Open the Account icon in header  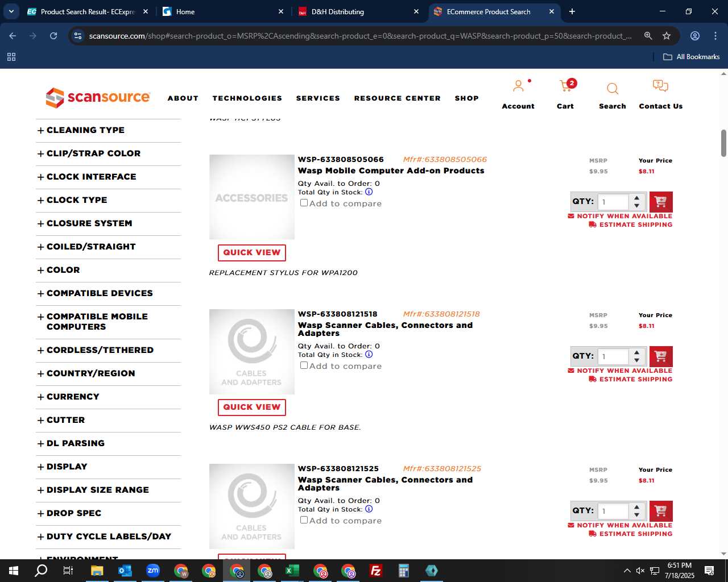[x=518, y=86]
